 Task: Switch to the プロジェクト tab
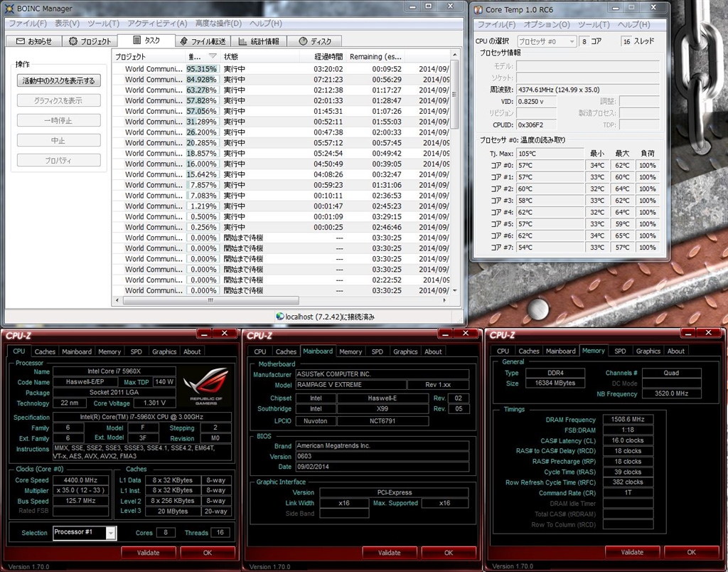tap(90, 41)
